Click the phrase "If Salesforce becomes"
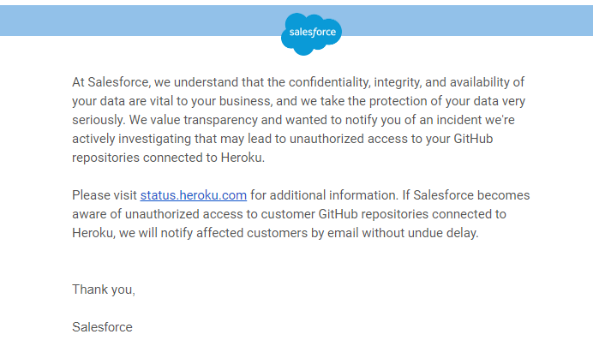 click(466, 195)
